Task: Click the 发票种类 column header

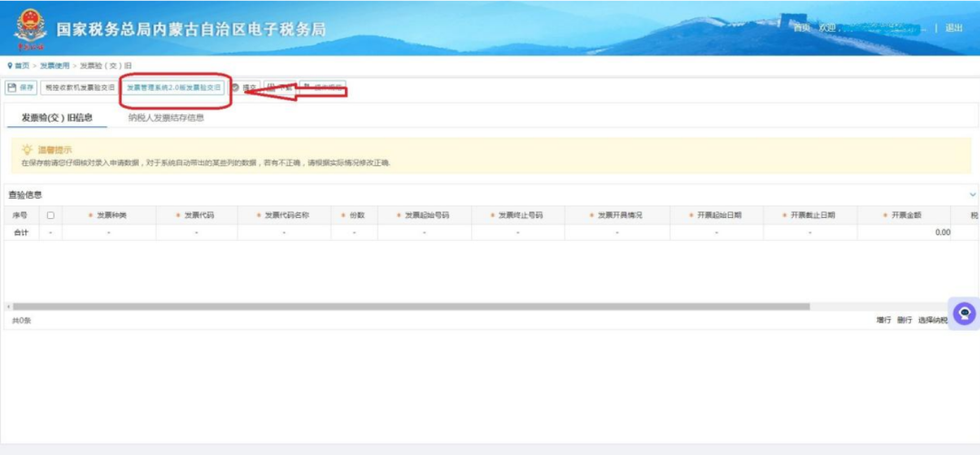Action: (109, 215)
